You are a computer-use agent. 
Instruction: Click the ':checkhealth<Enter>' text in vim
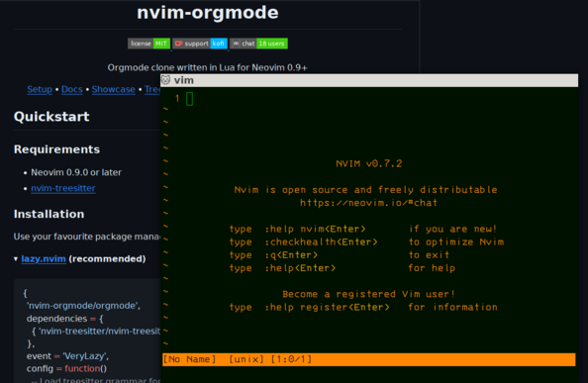pos(322,242)
